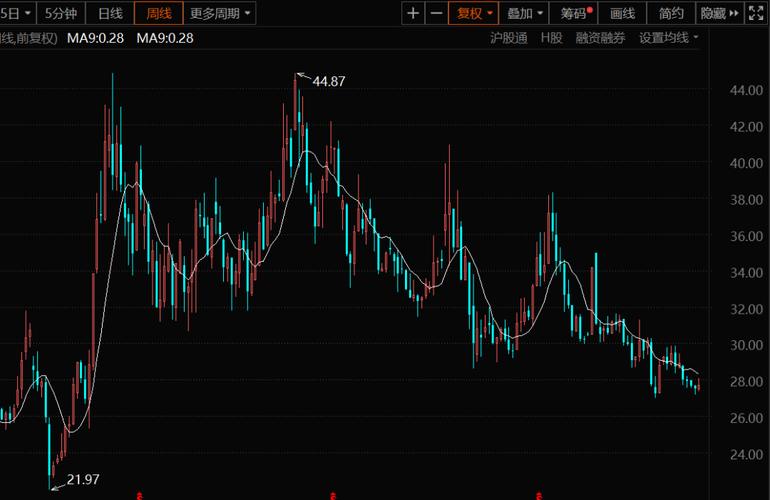Screen dimensions: 770x500
Task: Toggle 简约 simplified mode
Action: click(672, 13)
